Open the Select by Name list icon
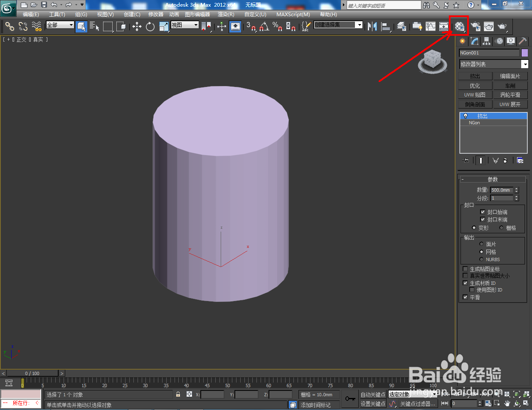The image size is (532, 410). (94, 27)
